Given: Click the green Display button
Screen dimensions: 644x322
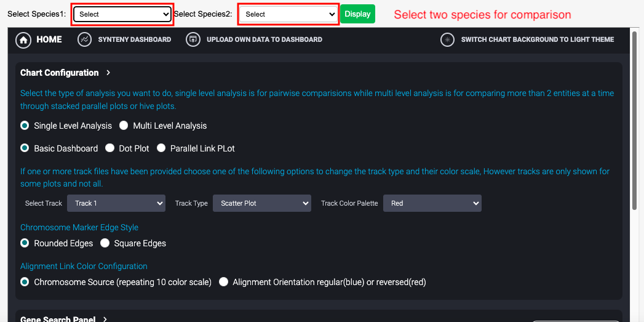Looking at the screenshot, I should click(357, 14).
